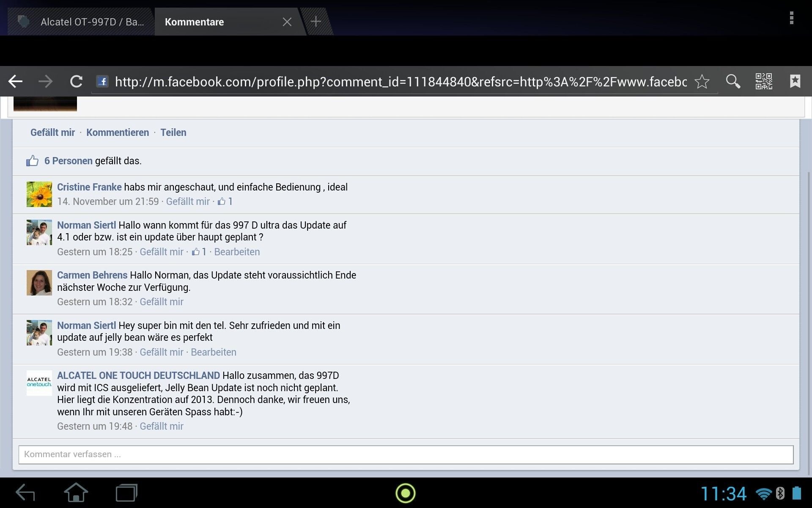The width and height of the screenshot is (812, 508).
Task: Open Carmen Behrens' profile name
Action: [x=92, y=275]
